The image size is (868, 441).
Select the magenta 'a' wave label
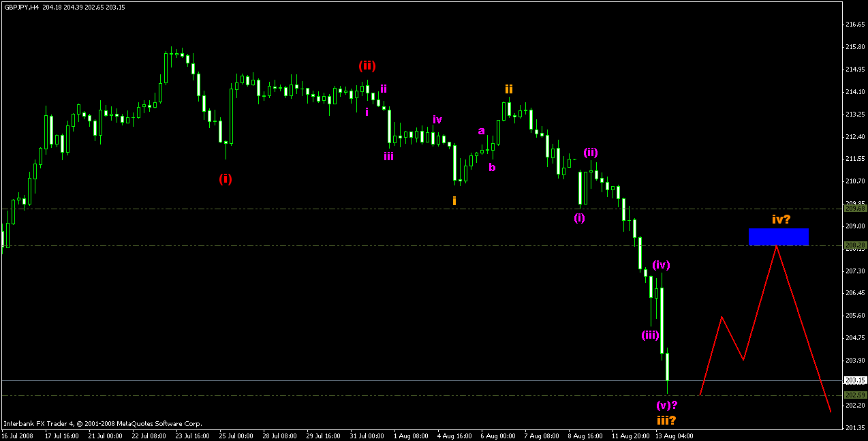(x=481, y=131)
